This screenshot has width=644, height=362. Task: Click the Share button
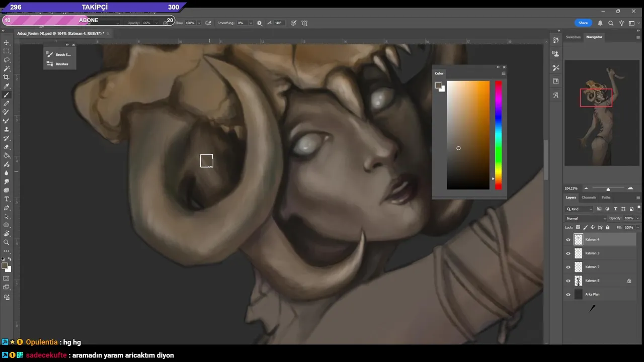tap(583, 23)
